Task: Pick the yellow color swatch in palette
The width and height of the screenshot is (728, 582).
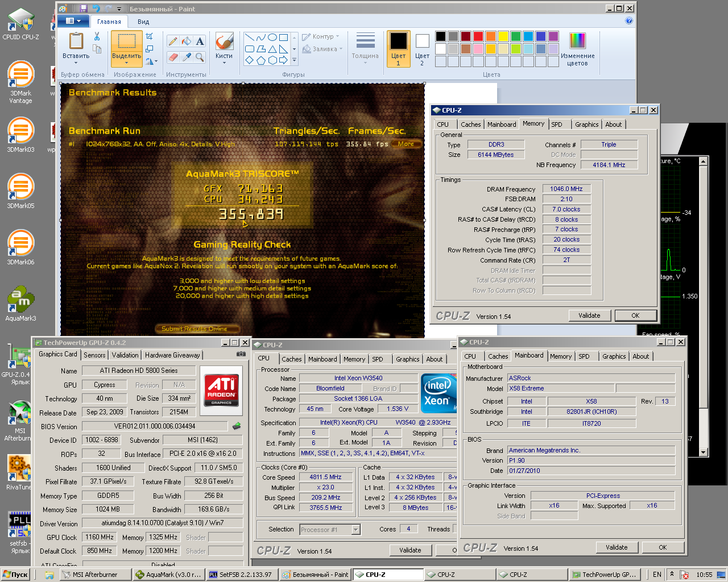Action: (503, 36)
